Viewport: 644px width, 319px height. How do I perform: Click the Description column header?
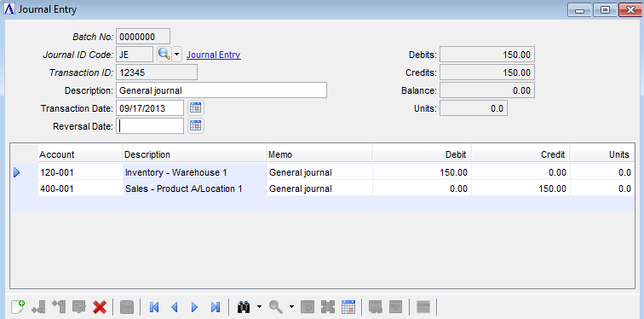pyautogui.click(x=195, y=154)
